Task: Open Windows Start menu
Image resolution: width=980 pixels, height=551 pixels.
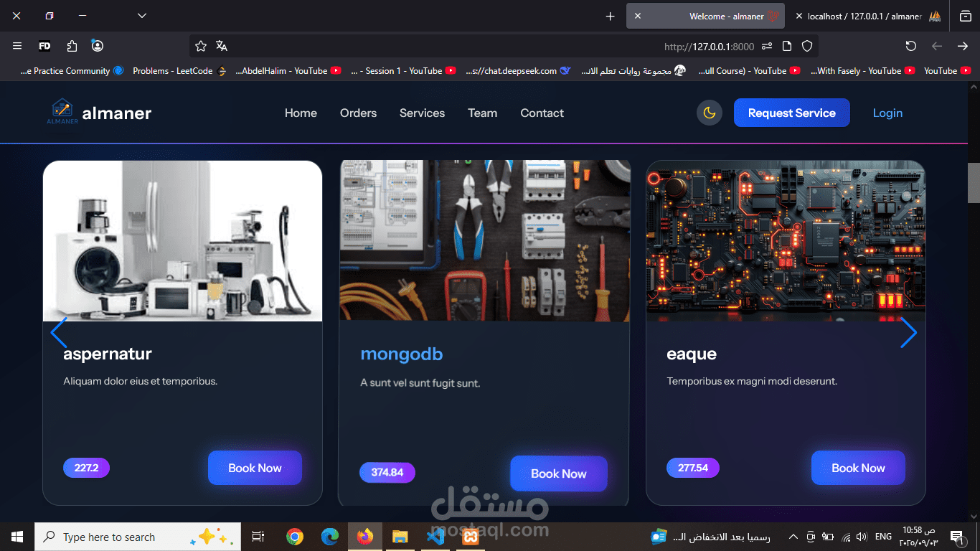Action: (17, 537)
